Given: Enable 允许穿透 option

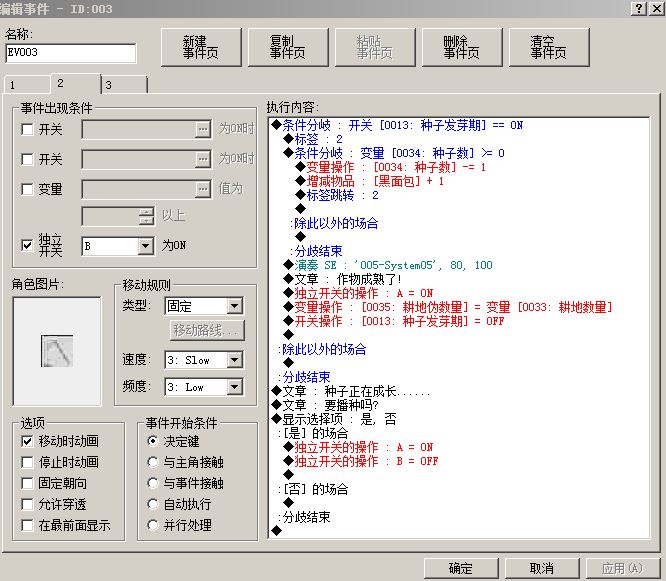Looking at the screenshot, I should pyautogui.click(x=27, y=504).
